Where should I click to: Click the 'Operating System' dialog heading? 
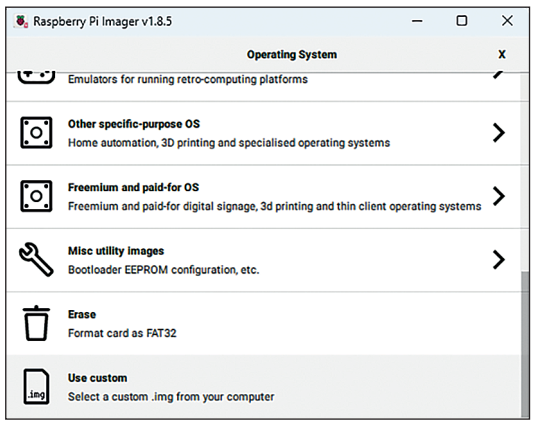coord(292,55)
